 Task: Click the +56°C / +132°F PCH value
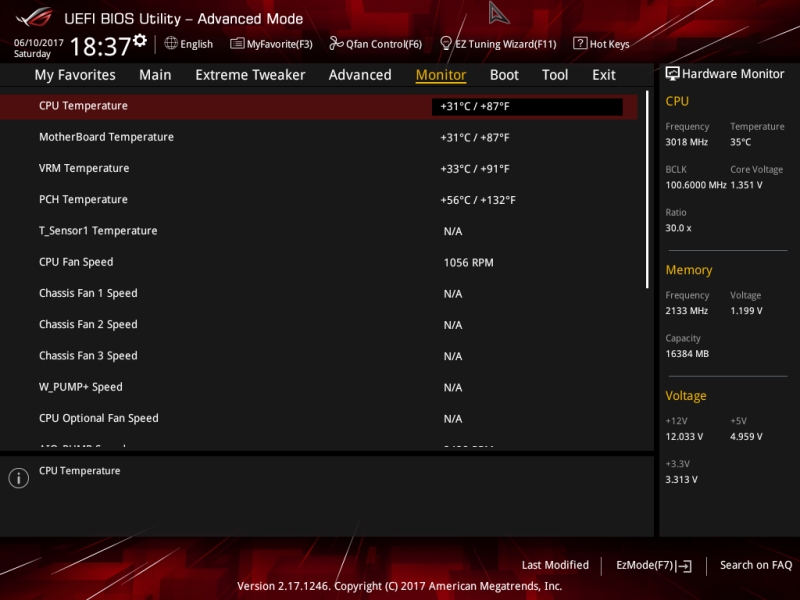point(478,200)
